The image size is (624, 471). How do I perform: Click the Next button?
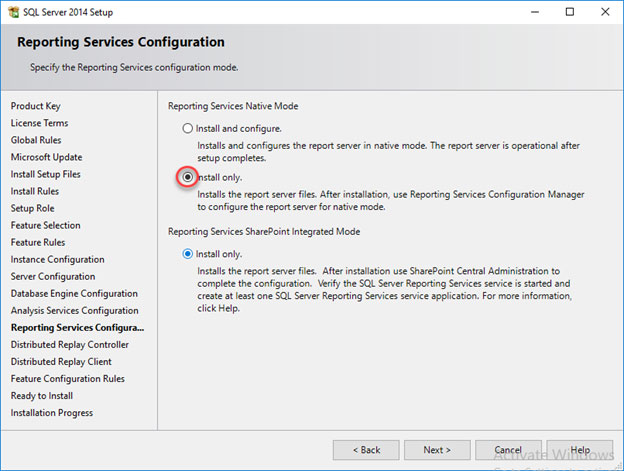tap(437, 450)
